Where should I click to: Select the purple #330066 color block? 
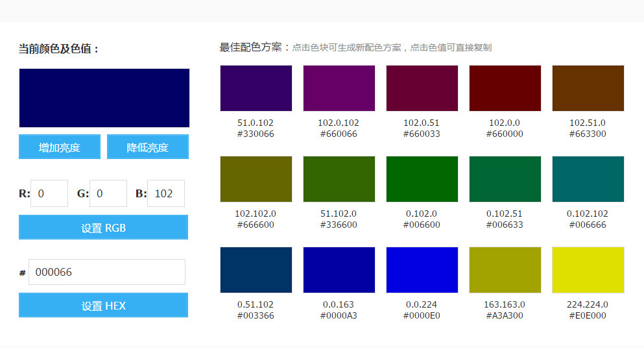point(256,88)
